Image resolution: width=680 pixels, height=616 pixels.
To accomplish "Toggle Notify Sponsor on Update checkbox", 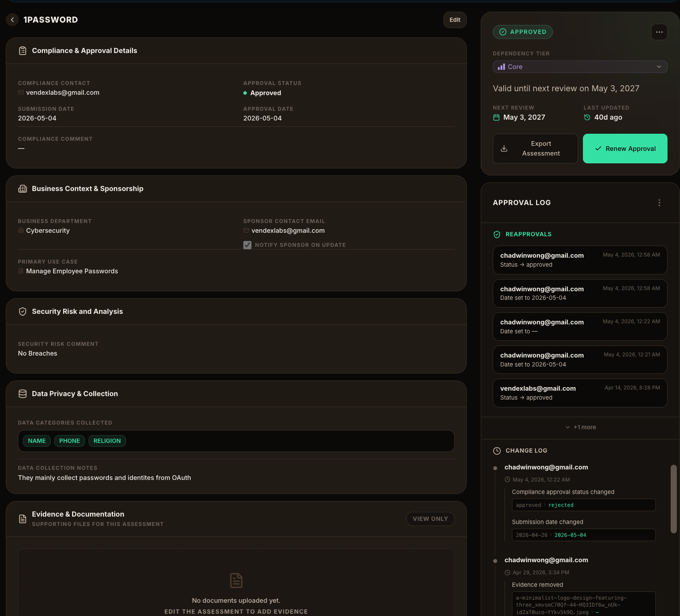I will [247, 245].
